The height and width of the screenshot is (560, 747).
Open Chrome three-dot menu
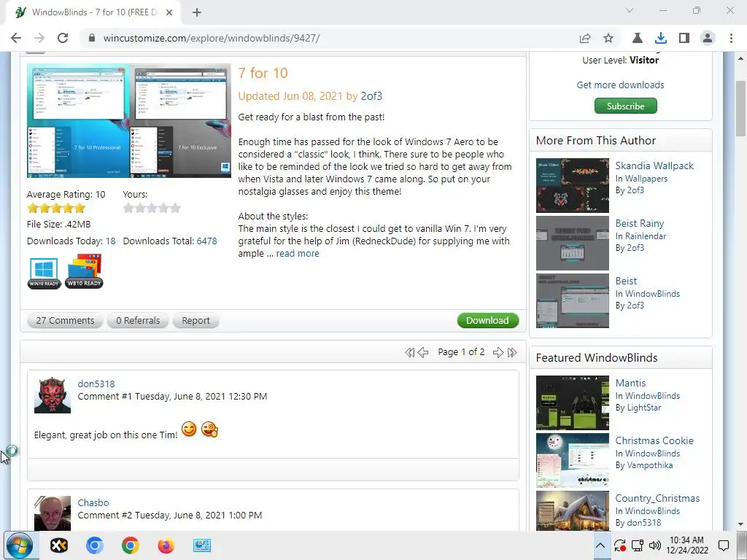click(x=731, y=38)
